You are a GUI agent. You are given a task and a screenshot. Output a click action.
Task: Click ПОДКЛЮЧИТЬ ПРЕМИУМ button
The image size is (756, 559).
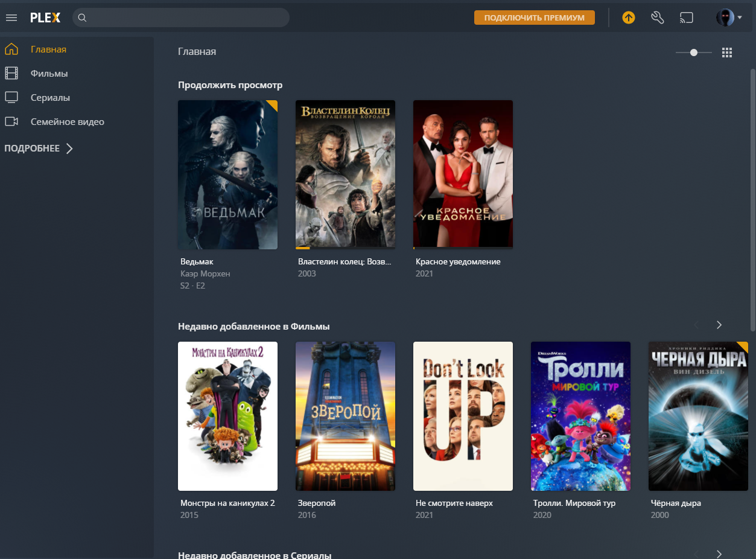[x=534, y=18]
